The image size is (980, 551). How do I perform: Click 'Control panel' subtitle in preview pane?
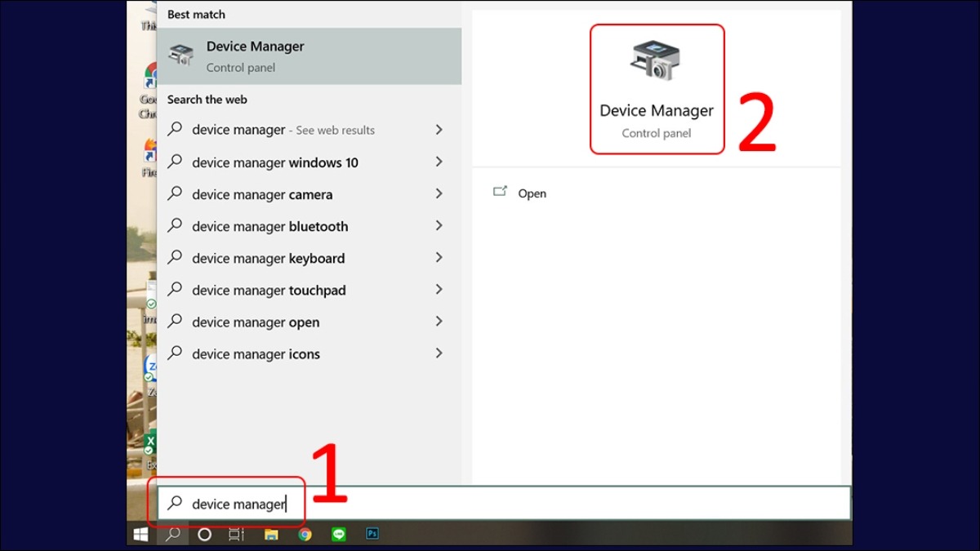click(x=657, y=133)
